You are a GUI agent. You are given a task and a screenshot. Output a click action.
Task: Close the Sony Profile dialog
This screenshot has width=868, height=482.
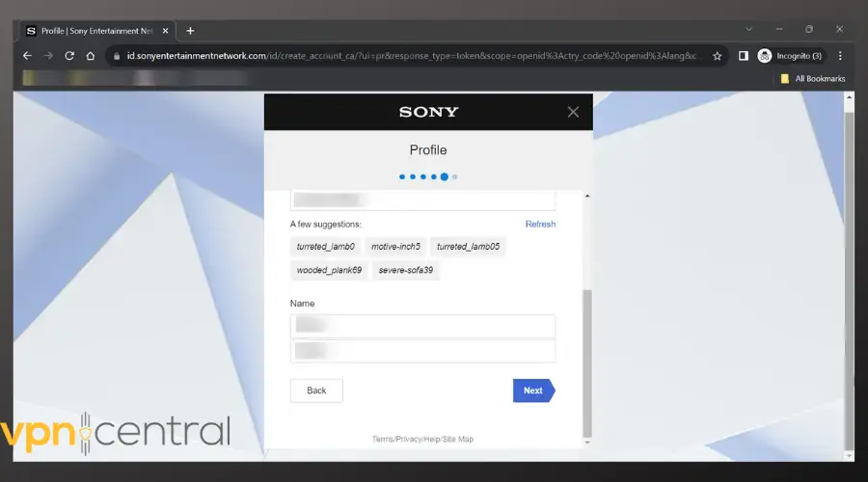click(x=573, y=113)
